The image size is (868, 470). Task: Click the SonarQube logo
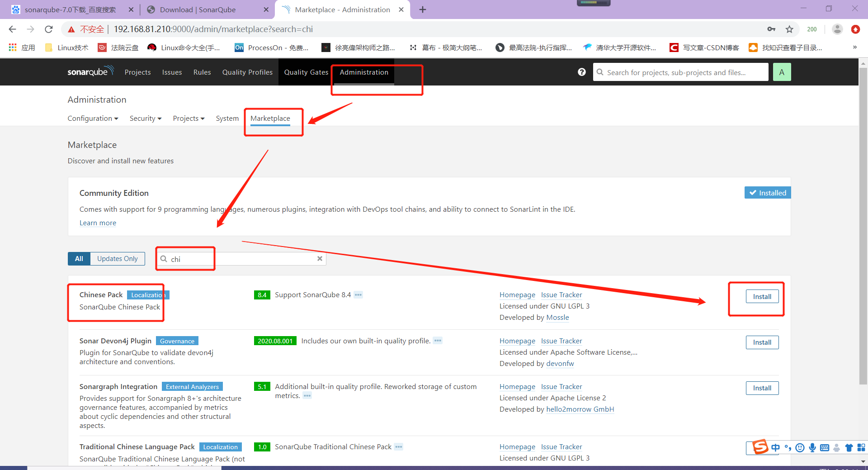(x=90, y=71)
